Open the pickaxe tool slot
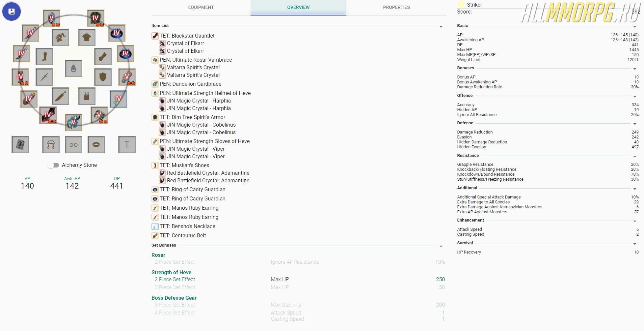 point(127,144)
